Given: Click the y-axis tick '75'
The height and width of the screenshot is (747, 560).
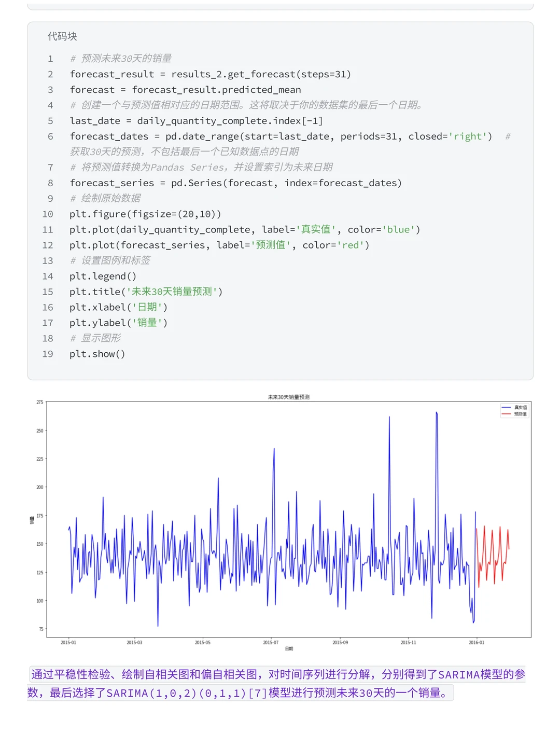Looking at the screenshot, I should (x=41, y=629).
